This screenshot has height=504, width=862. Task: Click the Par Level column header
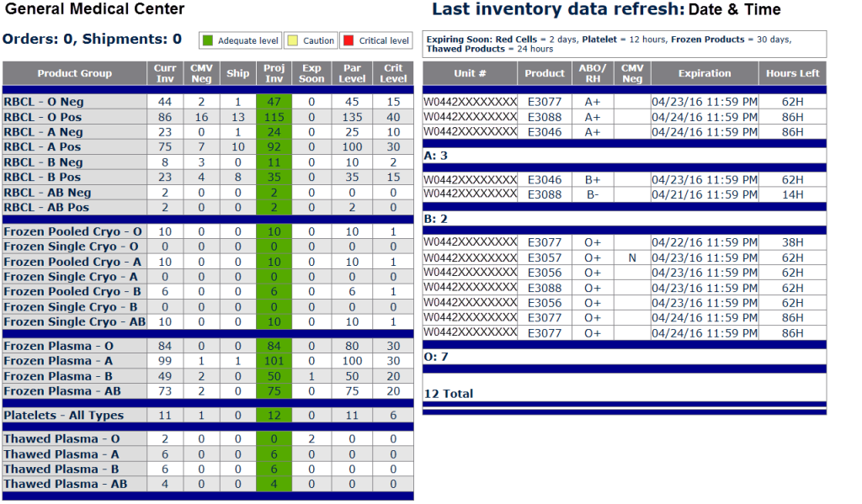pos(352,73)
